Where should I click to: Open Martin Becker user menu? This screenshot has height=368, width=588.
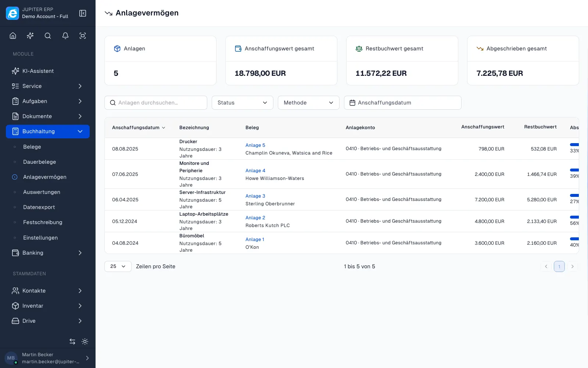coord(48,358)
